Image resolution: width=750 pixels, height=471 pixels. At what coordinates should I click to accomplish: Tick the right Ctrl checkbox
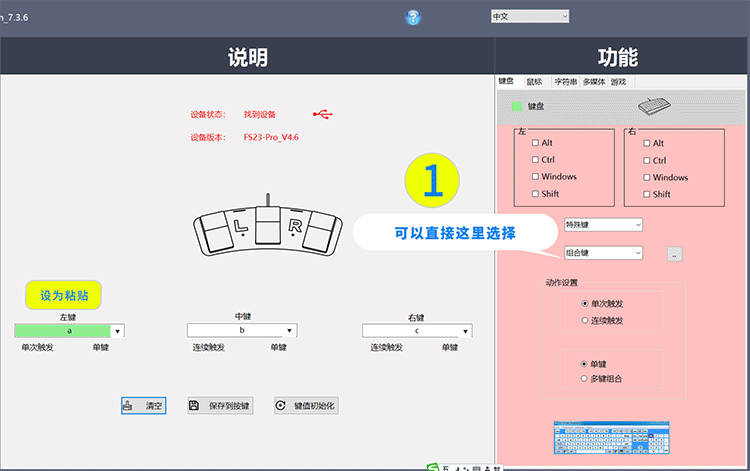(647, 160)
